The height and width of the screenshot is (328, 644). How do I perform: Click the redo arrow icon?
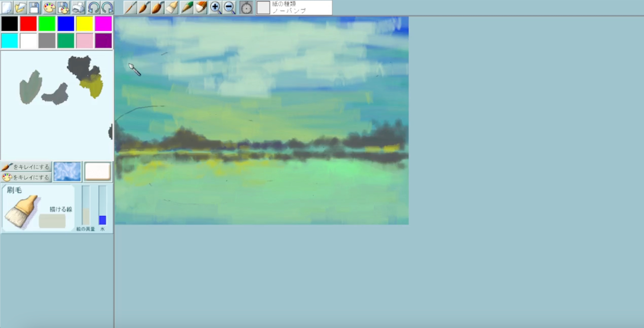click(x=107, y=7)
